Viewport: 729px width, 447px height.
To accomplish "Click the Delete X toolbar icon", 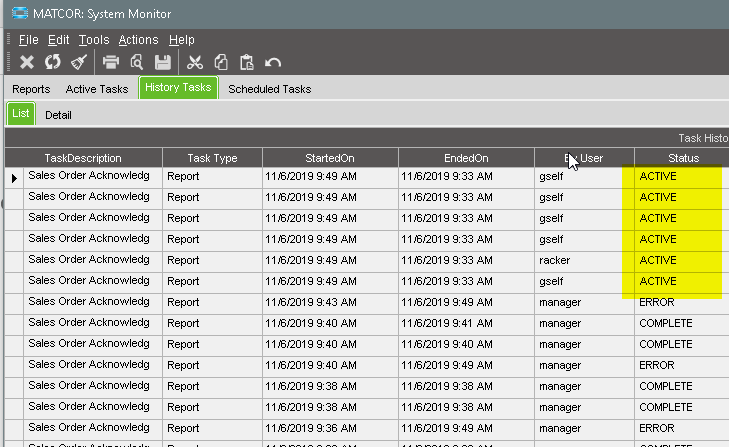I will [27, 62].
